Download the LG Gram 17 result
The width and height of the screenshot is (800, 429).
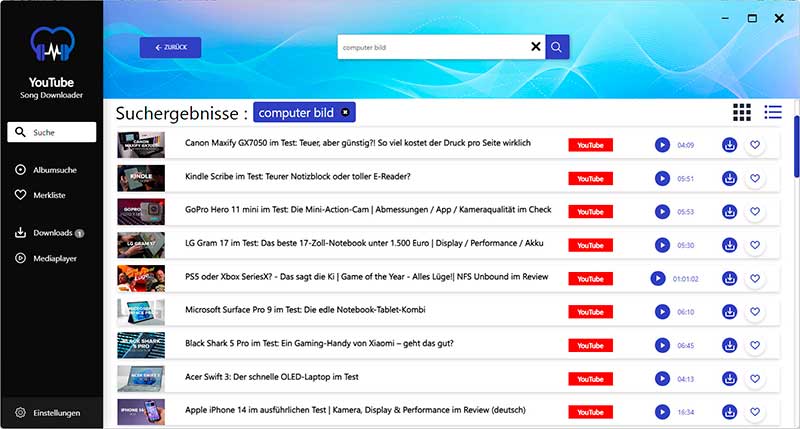tap(729, 245)
